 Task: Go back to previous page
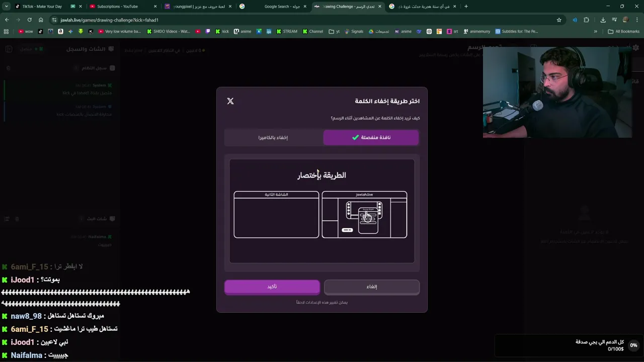[7, 20]
